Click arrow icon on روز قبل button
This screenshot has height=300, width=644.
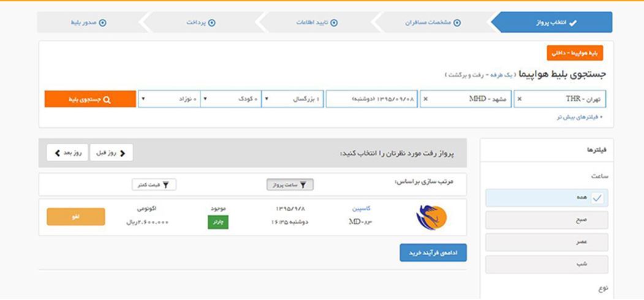click(123, 153)
